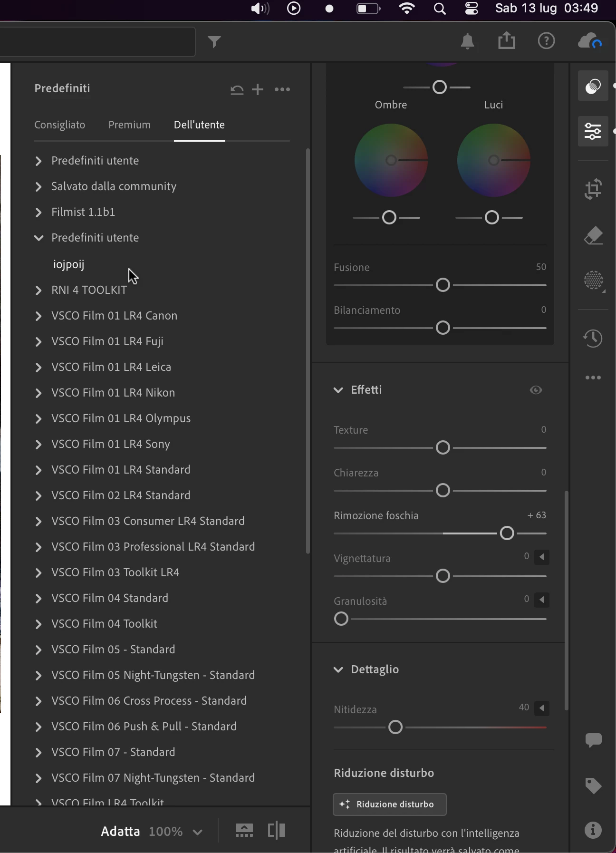Select the Healing eraser tool
Viewport: 616px width, 853px height.
click(593, 236)
